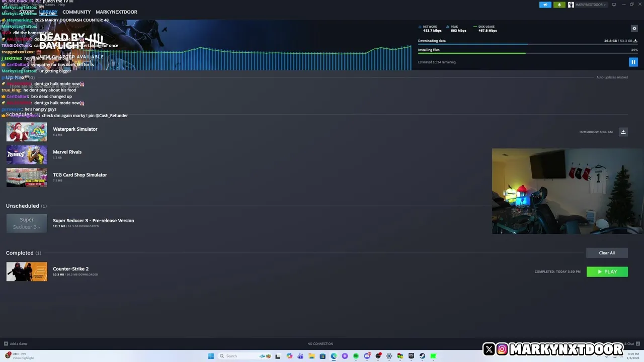Open Microsoft Teams from the taskbar
This screenshot has width=644, height=362.
(300, 356)
